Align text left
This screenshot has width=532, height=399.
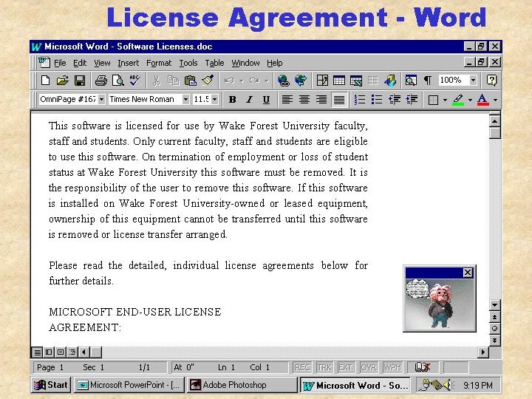pyautogui.click(x=287, y=100)
